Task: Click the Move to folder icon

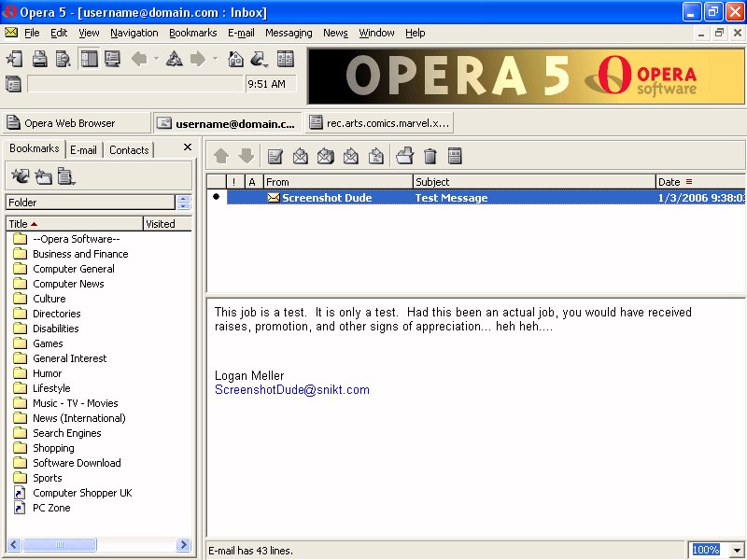Action: coord(405,156)
